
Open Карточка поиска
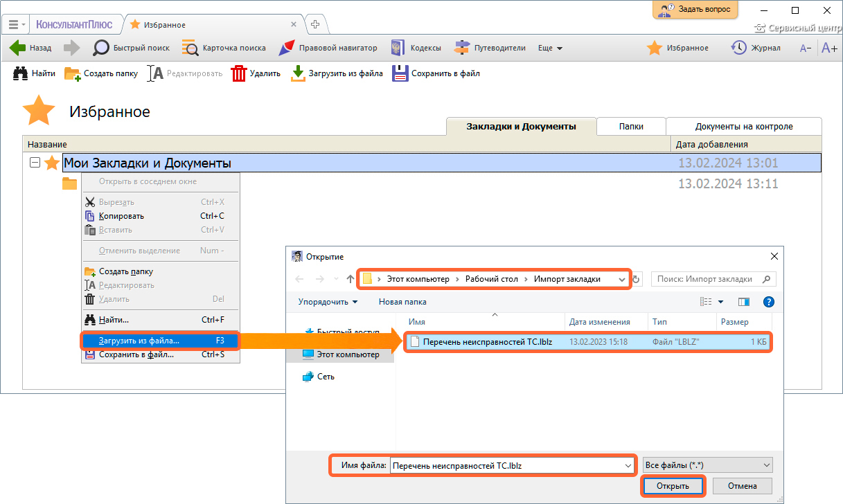click(x=224, y=48)
